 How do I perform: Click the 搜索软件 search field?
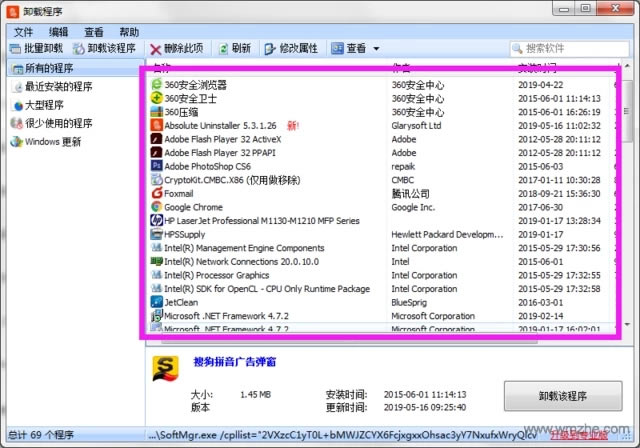(x=569, y=49)
